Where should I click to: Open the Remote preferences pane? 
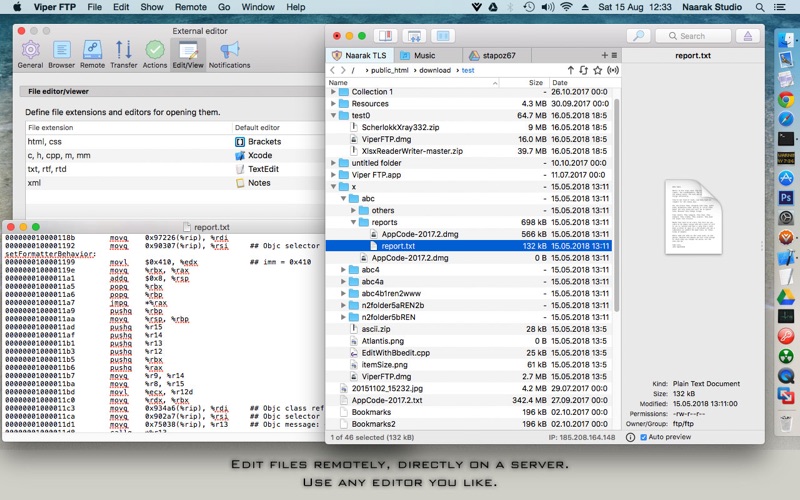click(x=92, y=53)
